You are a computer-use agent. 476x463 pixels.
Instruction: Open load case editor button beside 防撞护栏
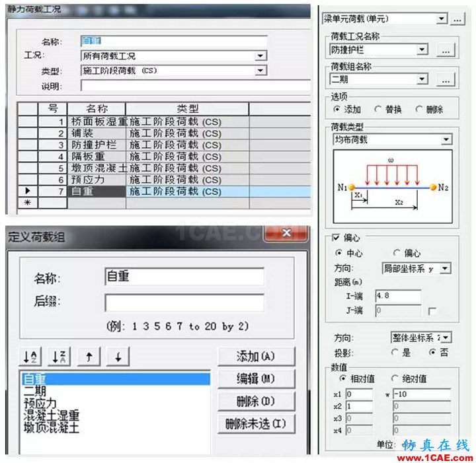[x=446, y=50]
